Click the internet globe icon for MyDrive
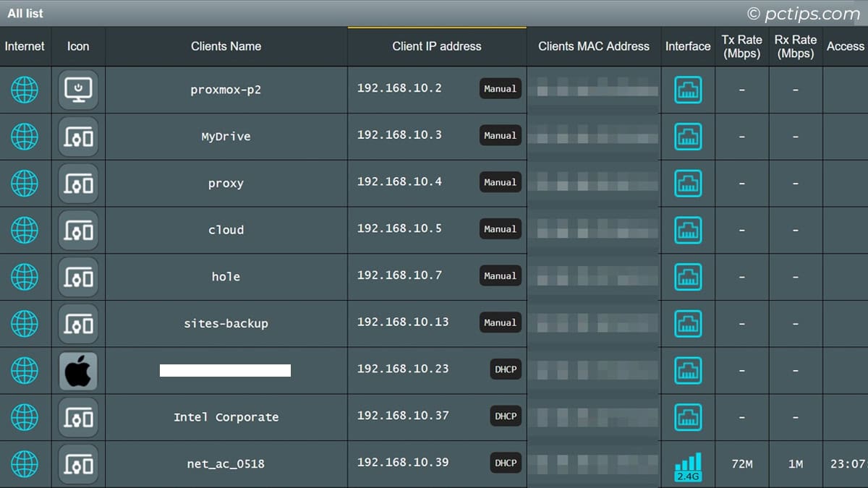Image resolution: width=868 pixels, height=488 pixels. [x=25, y=137]
